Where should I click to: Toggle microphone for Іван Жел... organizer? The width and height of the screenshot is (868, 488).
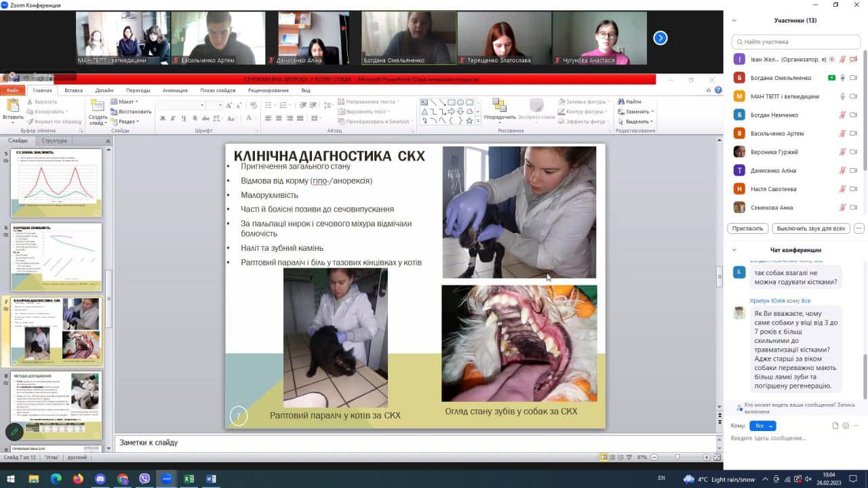click(842, 60)
